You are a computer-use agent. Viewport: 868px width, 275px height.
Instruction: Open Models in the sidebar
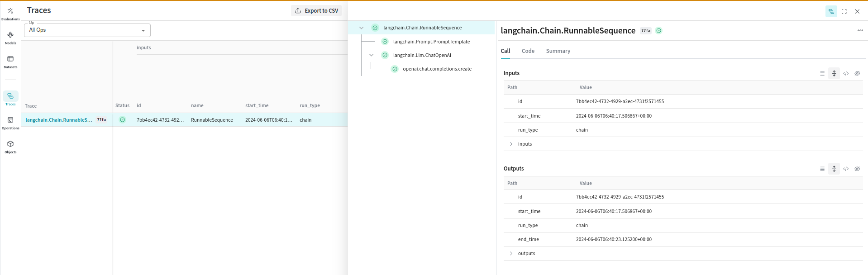click(10, 38)
